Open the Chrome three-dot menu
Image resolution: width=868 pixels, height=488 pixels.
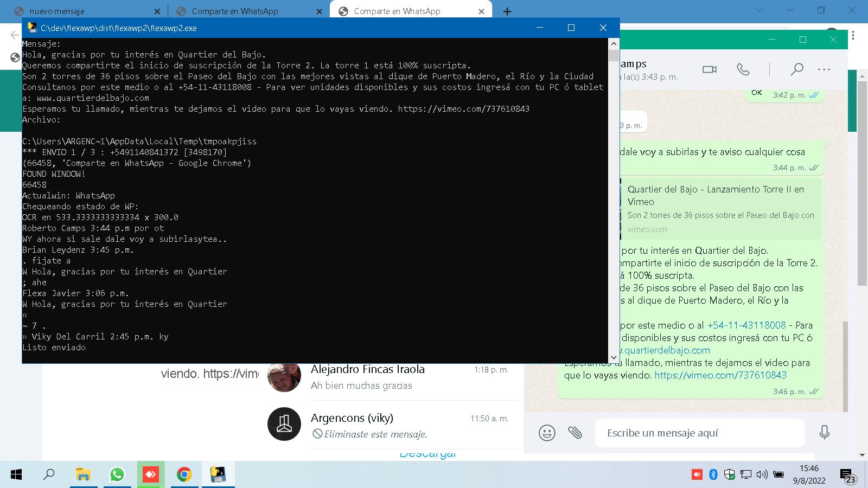tap(853, 35)
